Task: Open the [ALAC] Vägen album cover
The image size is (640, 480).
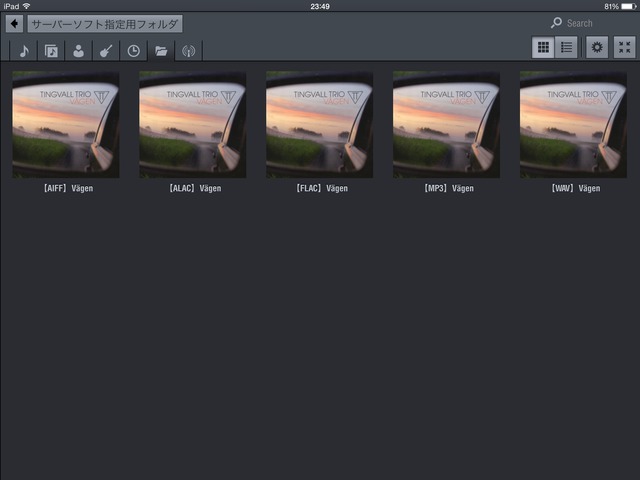Action: [x=193, y=125]
